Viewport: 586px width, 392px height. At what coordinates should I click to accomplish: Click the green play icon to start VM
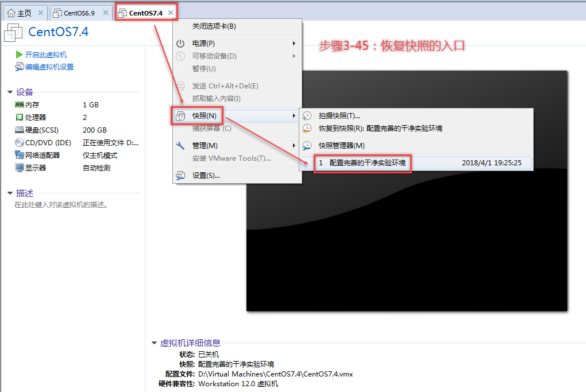(19, 55)
